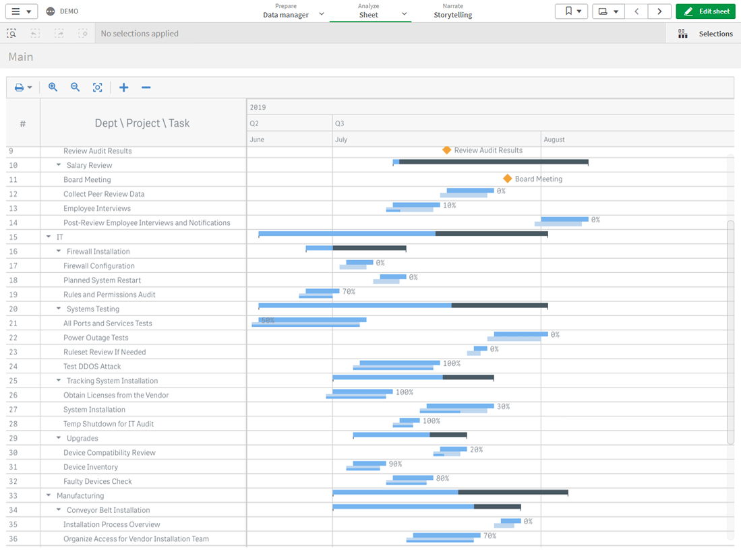Switch to the Storytelling tab
The height and width of the screenshot is (560, 741).
click(x=452, y=11)
